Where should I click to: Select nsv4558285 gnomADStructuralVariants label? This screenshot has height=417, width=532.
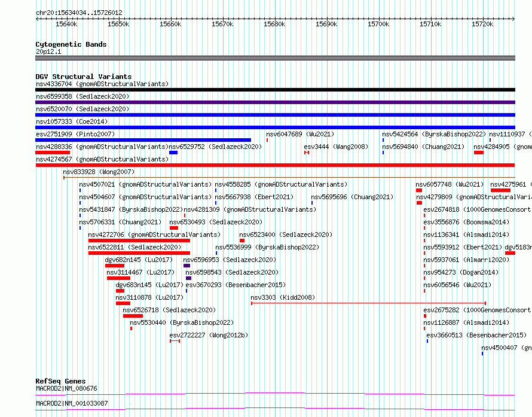tap(281, 184)
